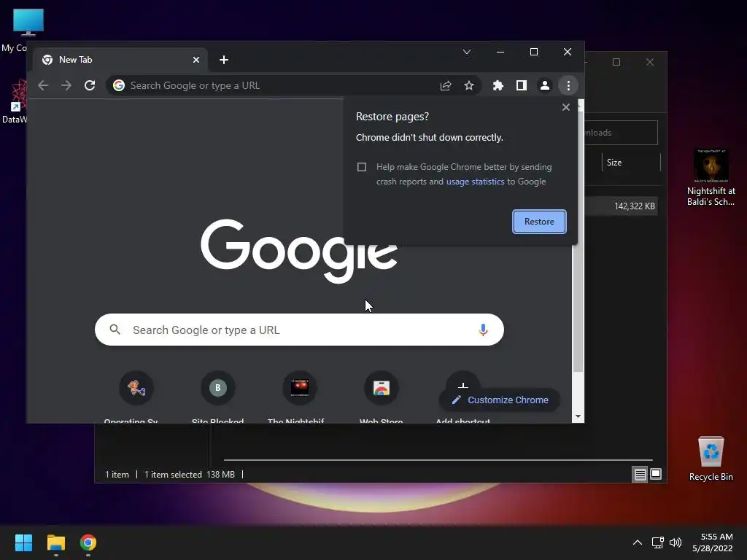747x560 pixels.
Task: Select the 142,322 KB file row
Action: (622, 206)
